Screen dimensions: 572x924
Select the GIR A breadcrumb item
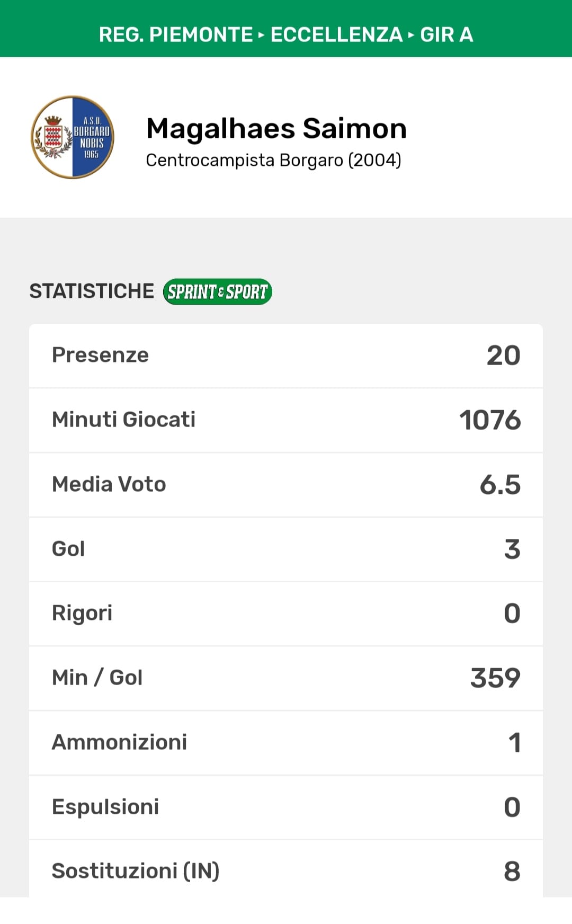[x=446, y=34]
